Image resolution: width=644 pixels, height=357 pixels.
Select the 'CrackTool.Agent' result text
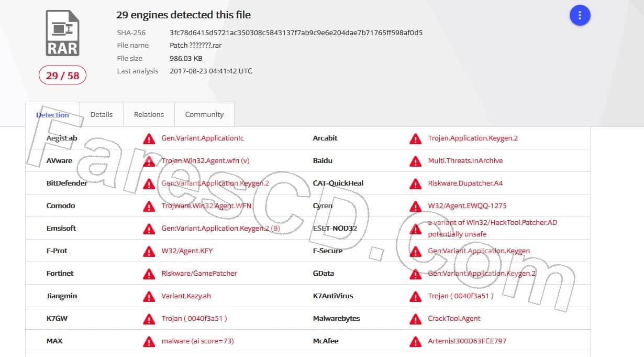pos(454,319)
